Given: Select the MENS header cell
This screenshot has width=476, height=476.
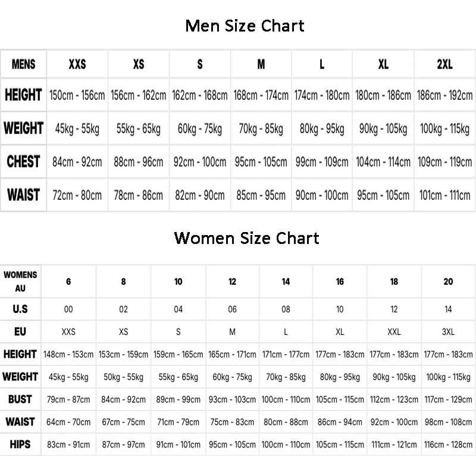Looking at the screenshot, I should [x=24, y=64].
